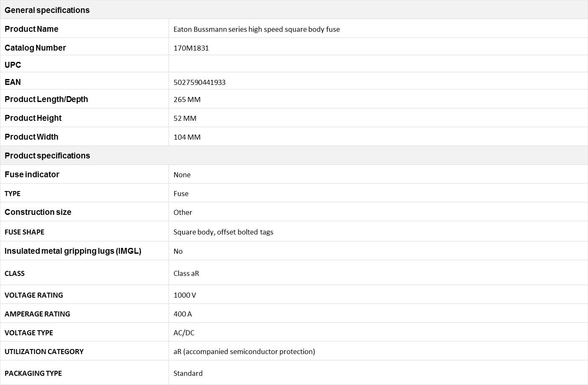Screen dimensions: 588x385
Task: Select the 'Product specifications' section header
Action: coord(47,156)
